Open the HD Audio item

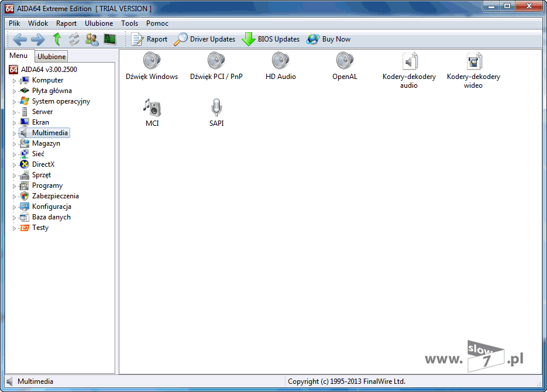click(280, 66)
